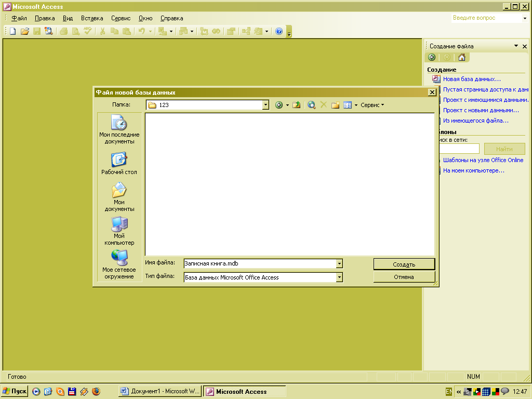The width and height of the screenshot is (532, 399).
Task: Click На моем компьютере link
Action: (x=474, y=170)
